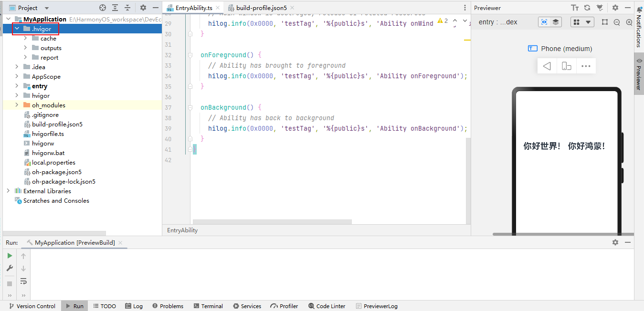Zoom out the Previewer

tap(617, 22)
